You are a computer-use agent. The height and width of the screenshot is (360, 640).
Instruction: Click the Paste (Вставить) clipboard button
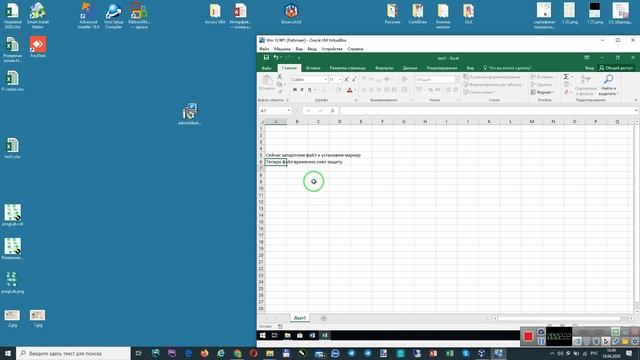click(x=267, y=83)
